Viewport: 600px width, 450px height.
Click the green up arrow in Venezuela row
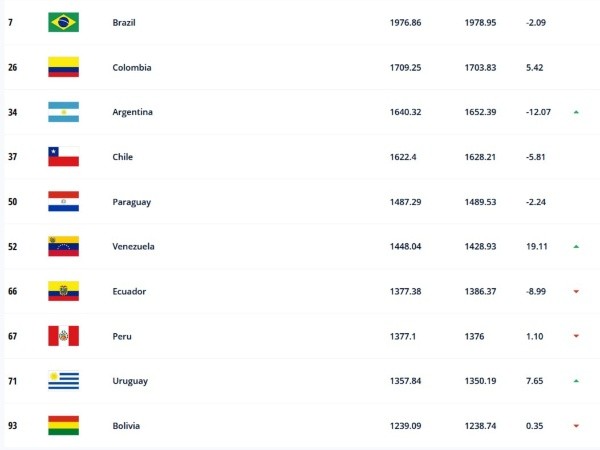click(x=576, y=246)
